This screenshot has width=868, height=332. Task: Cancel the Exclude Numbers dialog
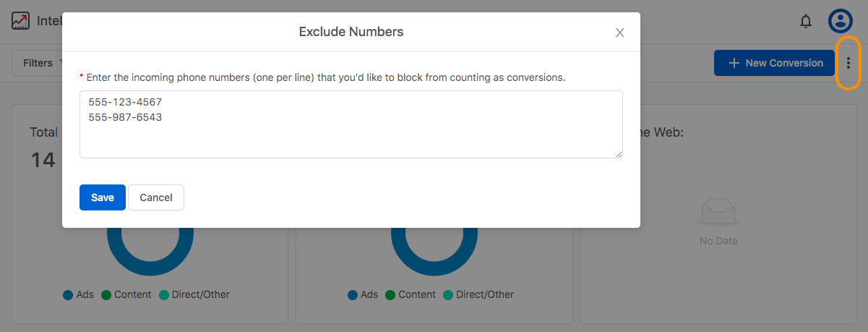(x=156, y=197)
